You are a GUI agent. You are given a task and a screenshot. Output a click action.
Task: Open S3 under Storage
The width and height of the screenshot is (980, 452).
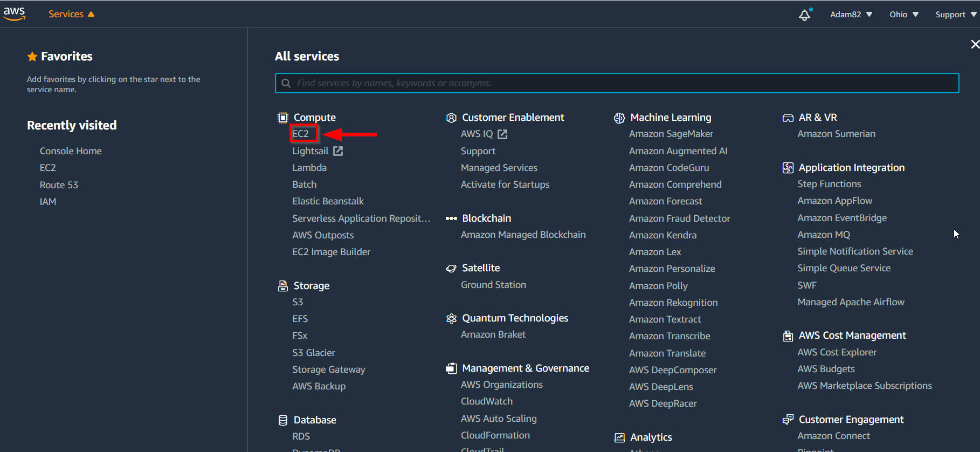[x=298, y=302]
